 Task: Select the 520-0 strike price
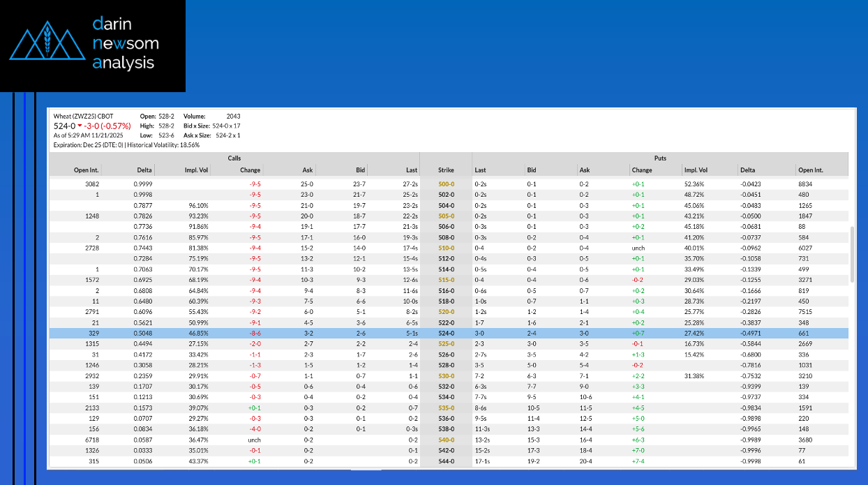point(446,312)
